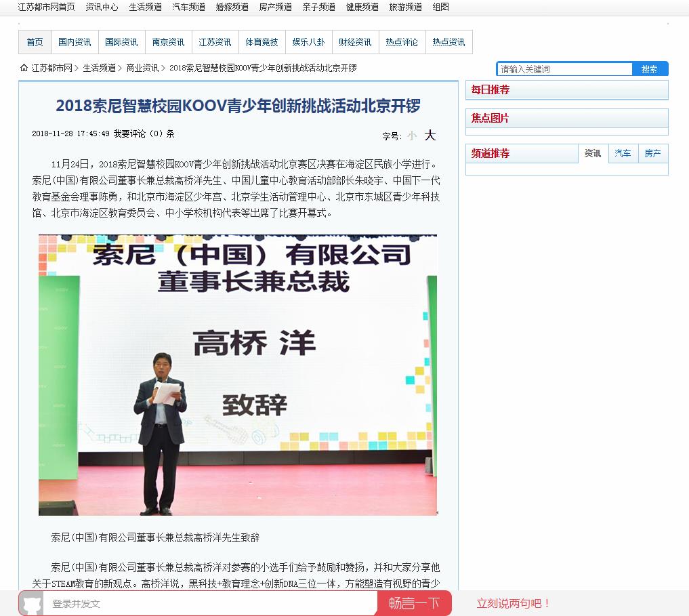Select the 首页 navigation tab
689x616 pixels.
[x=35, y=42]
